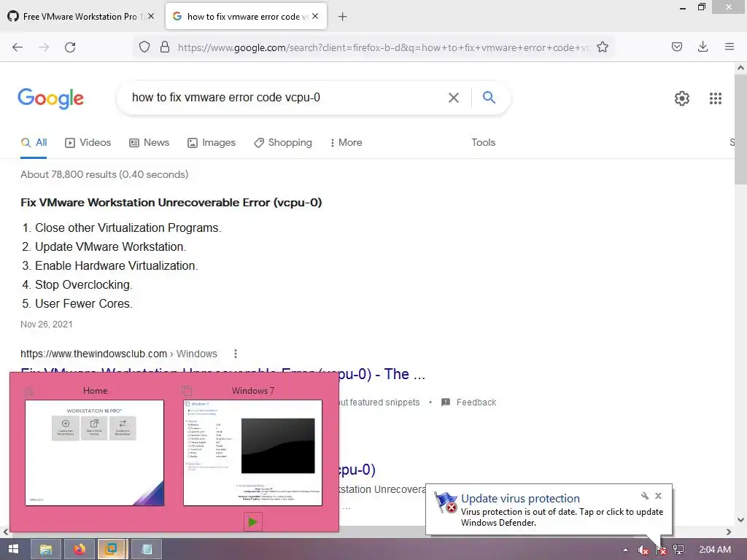The width and height of the screenshot is (747, 560).
Task: Open the Save to Pocket icon
Action: click(677, 47)
